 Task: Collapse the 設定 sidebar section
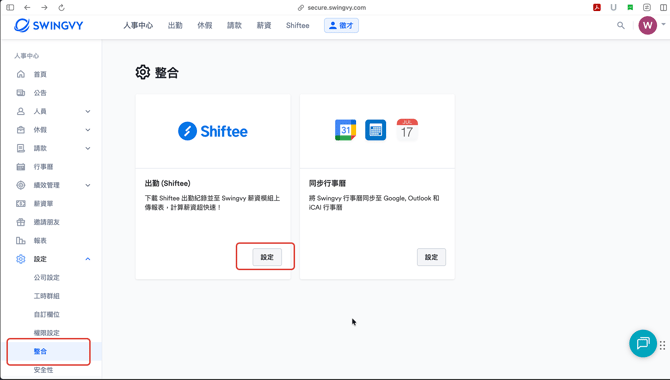click(88, 259)
